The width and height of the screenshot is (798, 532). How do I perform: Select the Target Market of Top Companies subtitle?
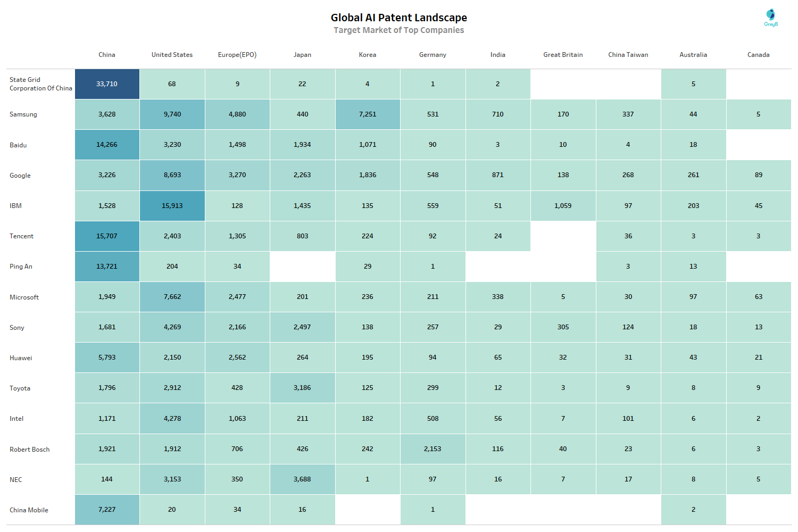399,30
